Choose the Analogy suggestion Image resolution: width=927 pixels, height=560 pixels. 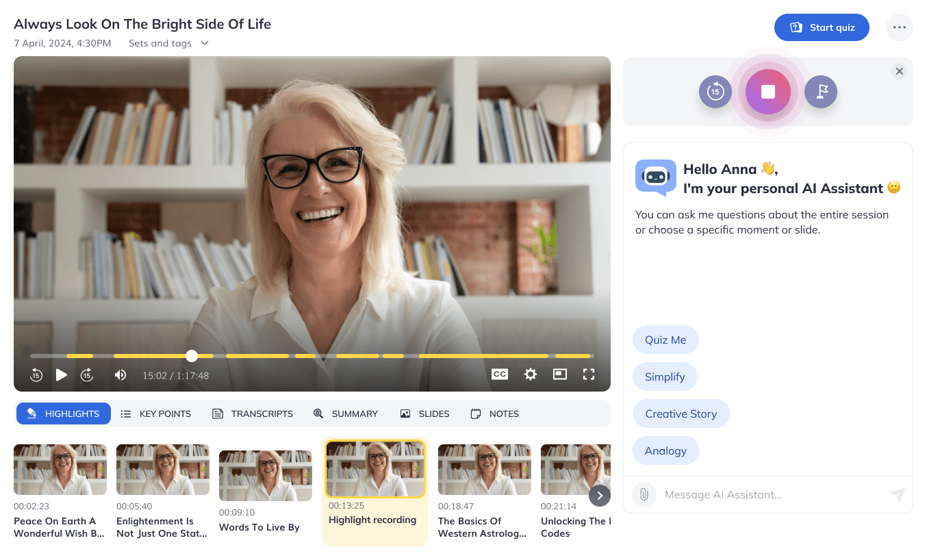pos(665,451)
